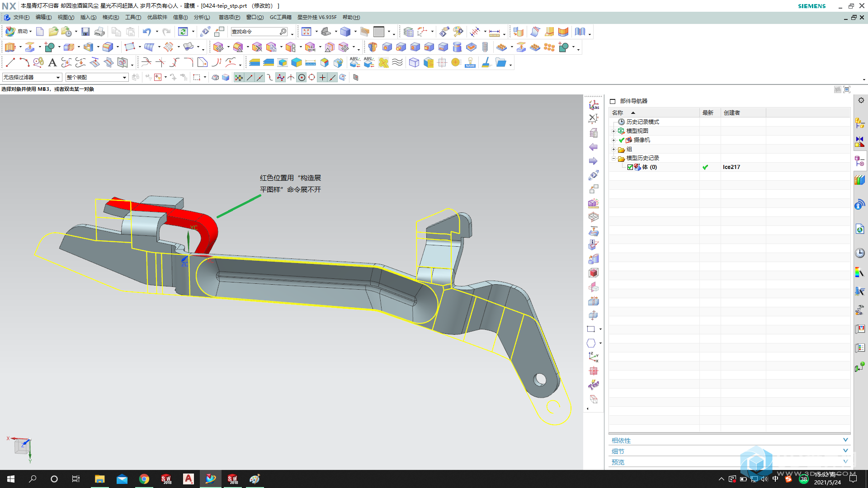Click the NAME lightbulb icon
The height and width of the screenshot is (488, 868).
[x=470, y=62]
